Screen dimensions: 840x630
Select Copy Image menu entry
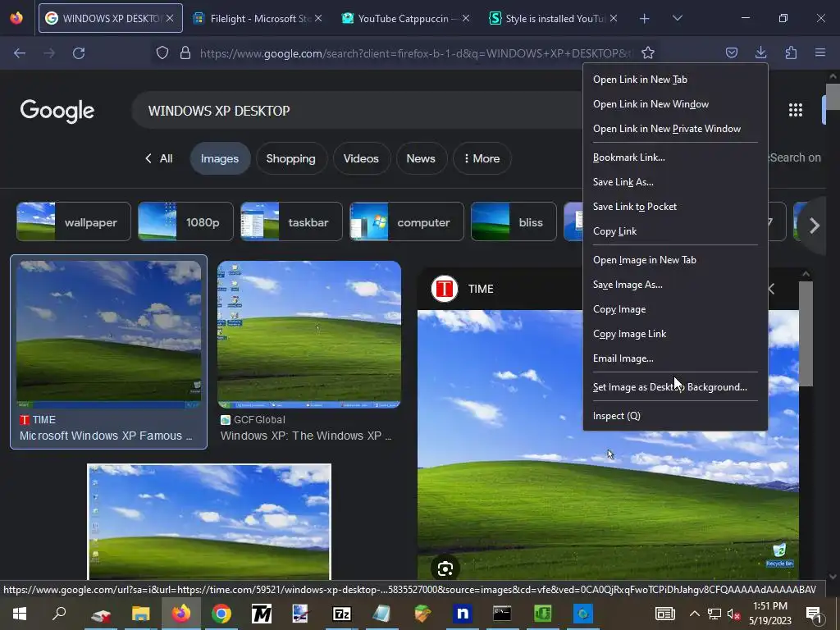pyautogui.click(x=675, y=309)
